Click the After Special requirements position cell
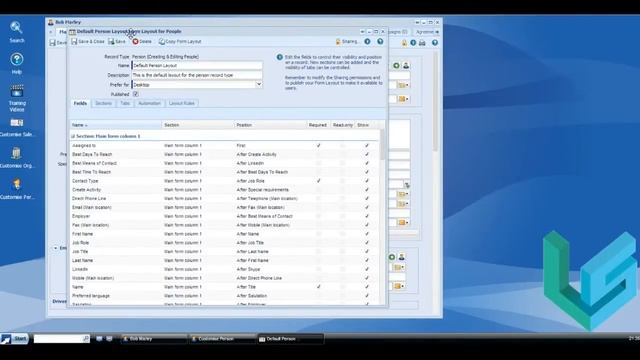 click(262, 189)
